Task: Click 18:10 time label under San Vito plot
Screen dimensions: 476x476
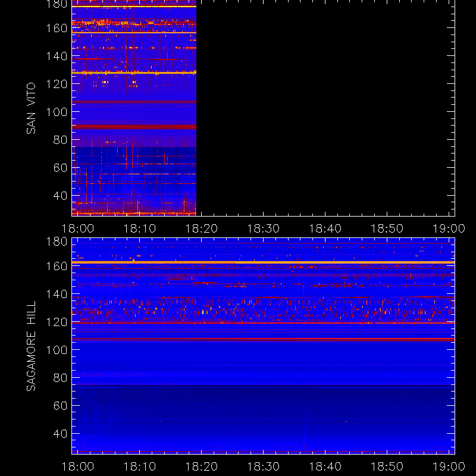Action: click(139, 228)
